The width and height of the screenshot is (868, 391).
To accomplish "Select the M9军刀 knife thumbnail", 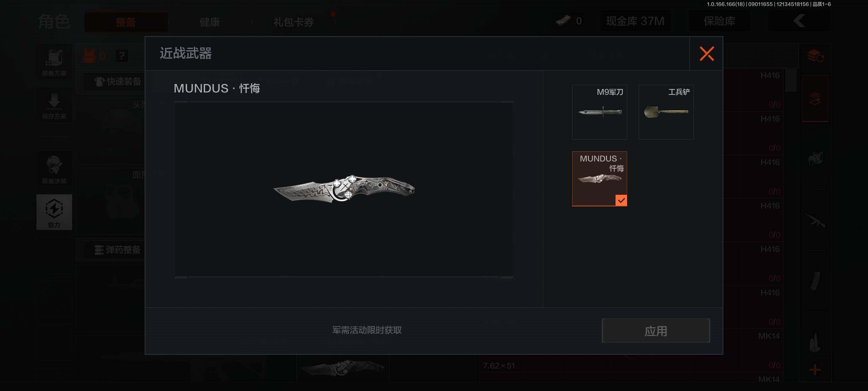I will click(x=599, y=112).
